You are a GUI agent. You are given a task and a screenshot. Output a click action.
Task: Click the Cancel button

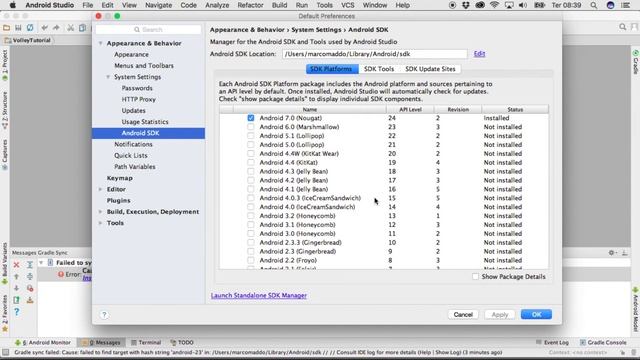pos(463,314)
